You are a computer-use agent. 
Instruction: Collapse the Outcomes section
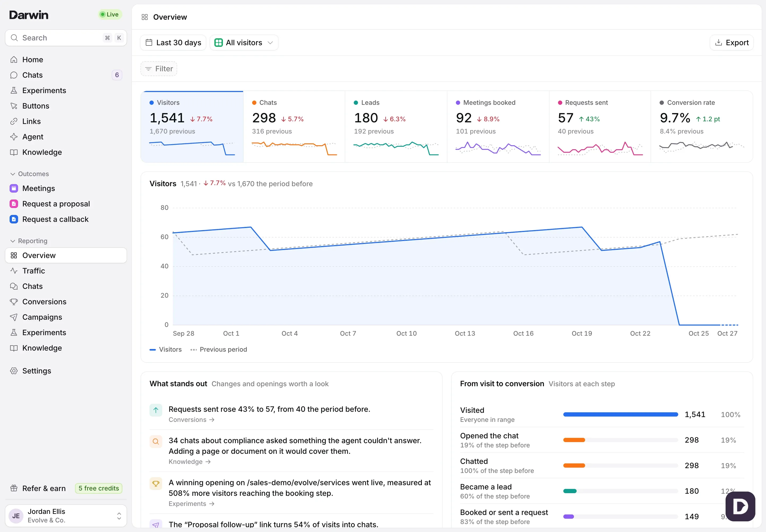[x=30, y=174]
